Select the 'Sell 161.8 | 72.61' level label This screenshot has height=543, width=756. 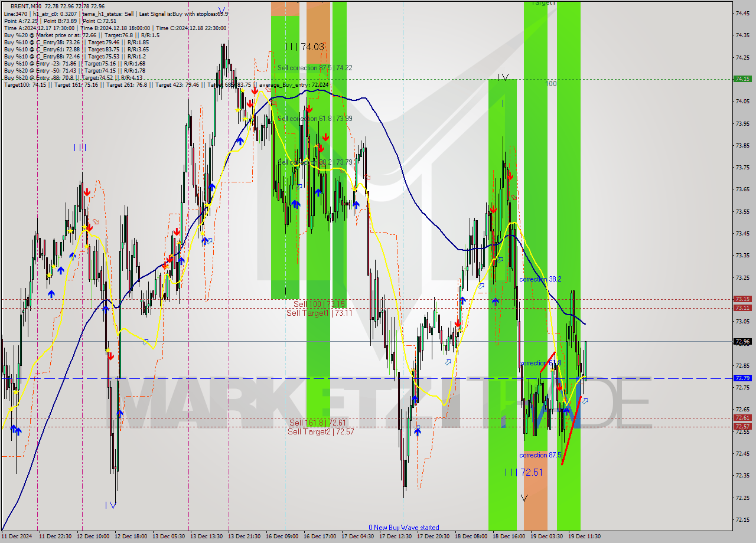point(318,423)
